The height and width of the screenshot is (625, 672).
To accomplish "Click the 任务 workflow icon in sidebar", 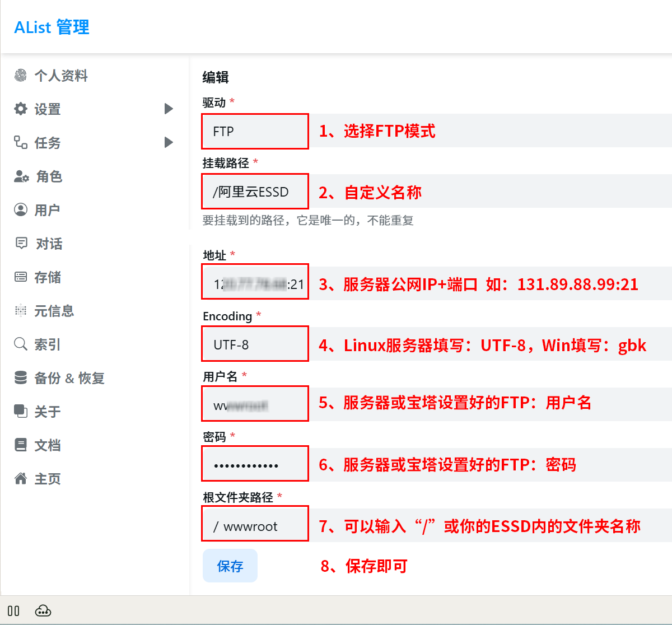I will click(21, 142).
